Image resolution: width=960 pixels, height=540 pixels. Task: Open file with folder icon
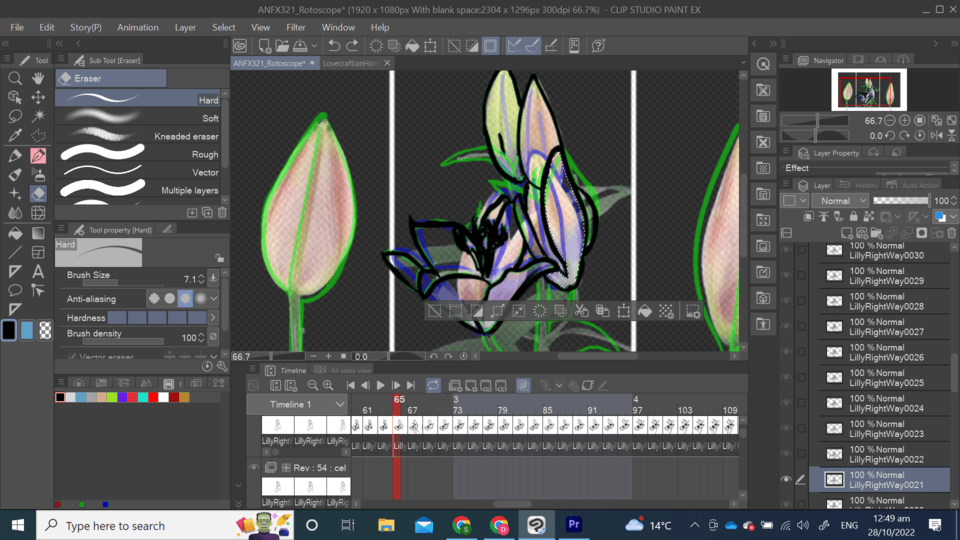coord(282,46)
